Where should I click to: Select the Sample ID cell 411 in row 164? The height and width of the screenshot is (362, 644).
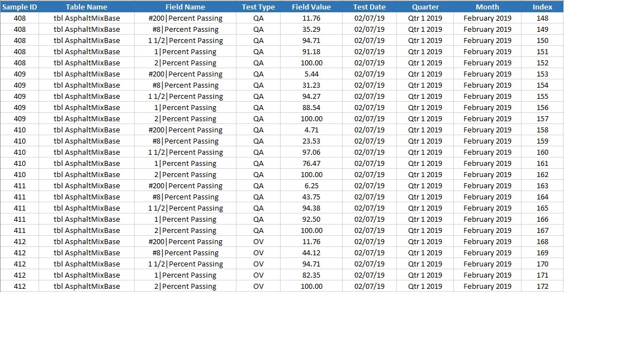[x=20, y=197]
